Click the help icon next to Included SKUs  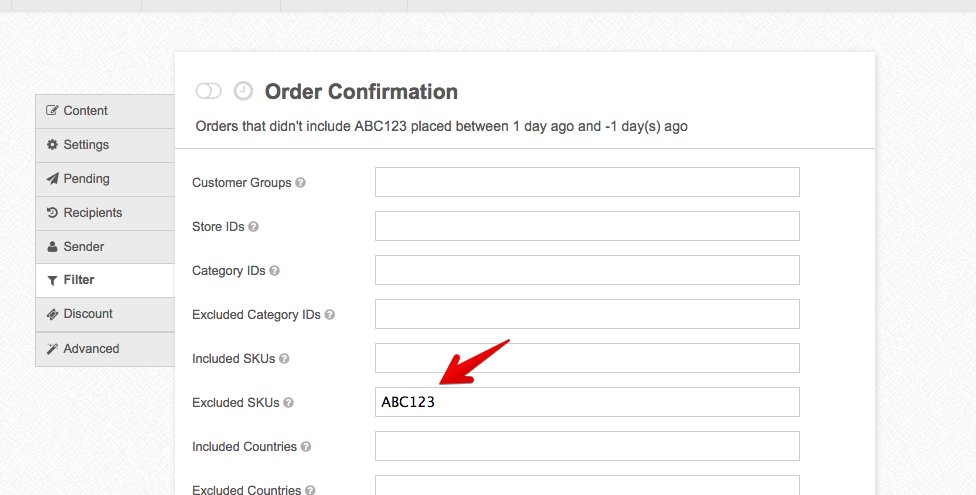[x=285, y=359]
